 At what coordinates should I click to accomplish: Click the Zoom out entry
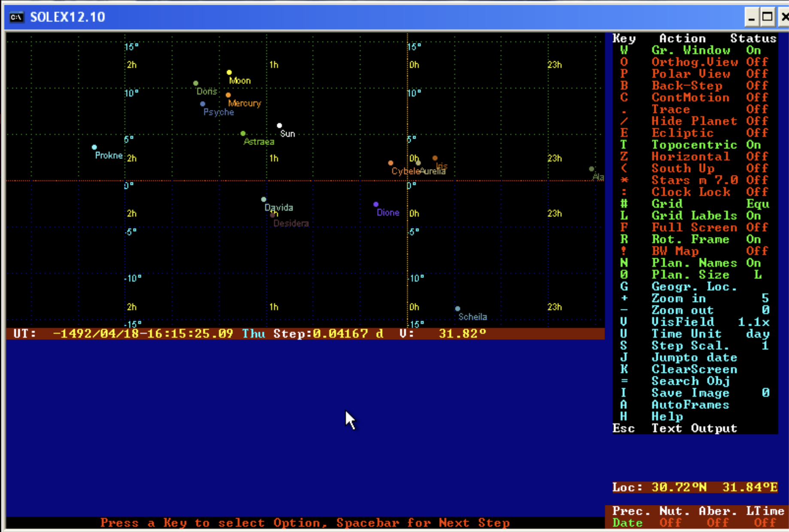tap(694, 310)
